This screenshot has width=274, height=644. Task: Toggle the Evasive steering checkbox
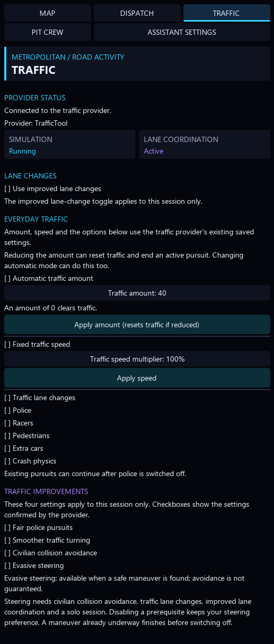(x=34, y=565)
